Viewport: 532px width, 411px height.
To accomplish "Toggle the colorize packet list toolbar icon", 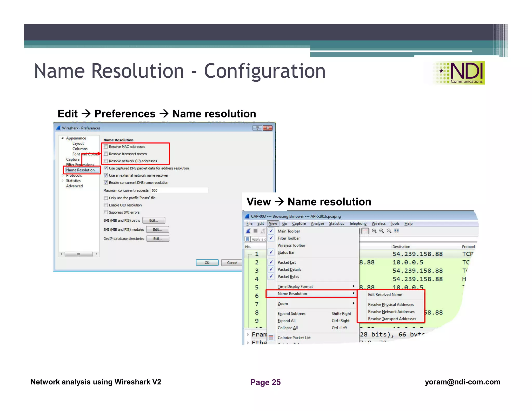I will click(x=365, y=231).
